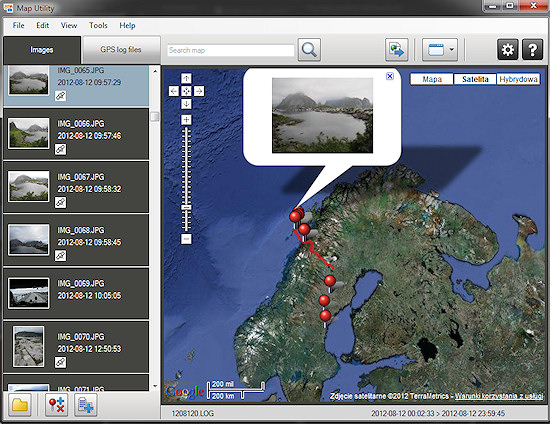Pan the map up with arrow
Viewport: 550px width, 424px height.
pyautogui.click(x=186, y=78)
